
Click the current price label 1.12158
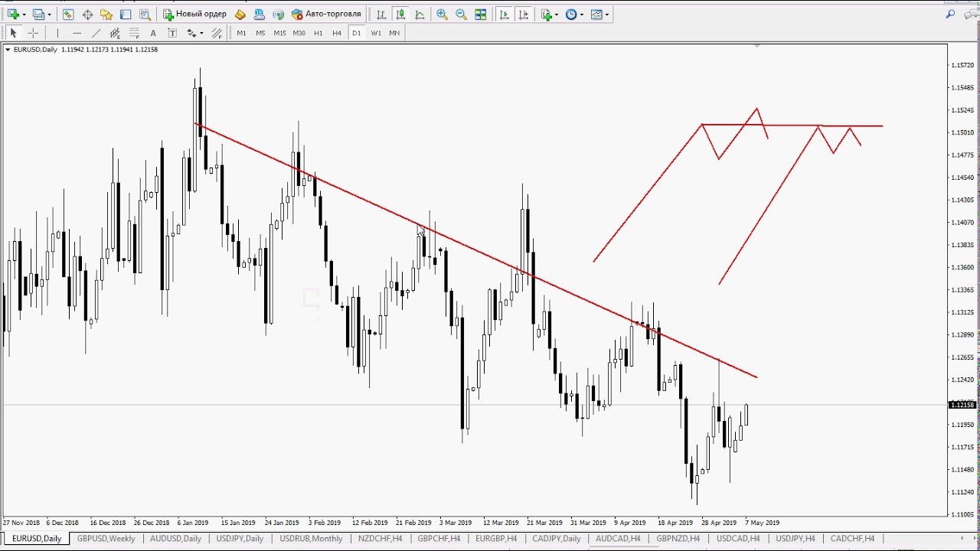point(962,405)
